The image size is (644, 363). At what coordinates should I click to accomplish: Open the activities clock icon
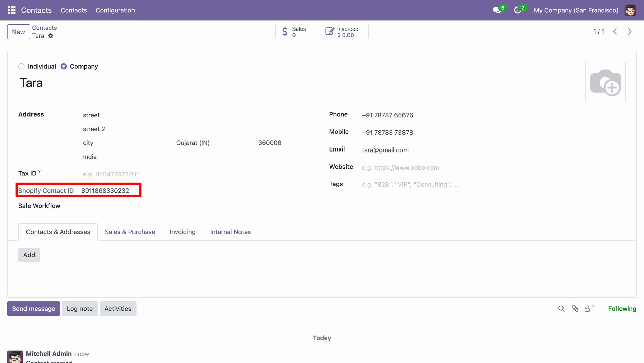(517, 10)
